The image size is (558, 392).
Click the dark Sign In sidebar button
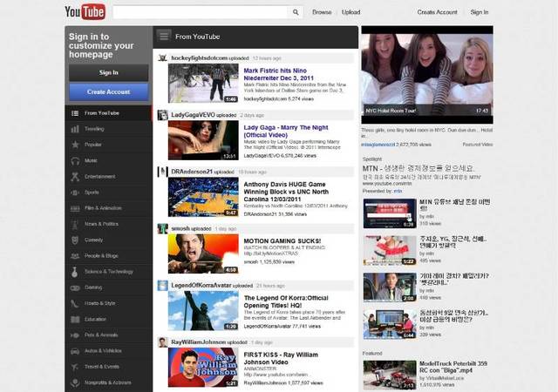tap(108, 72)
